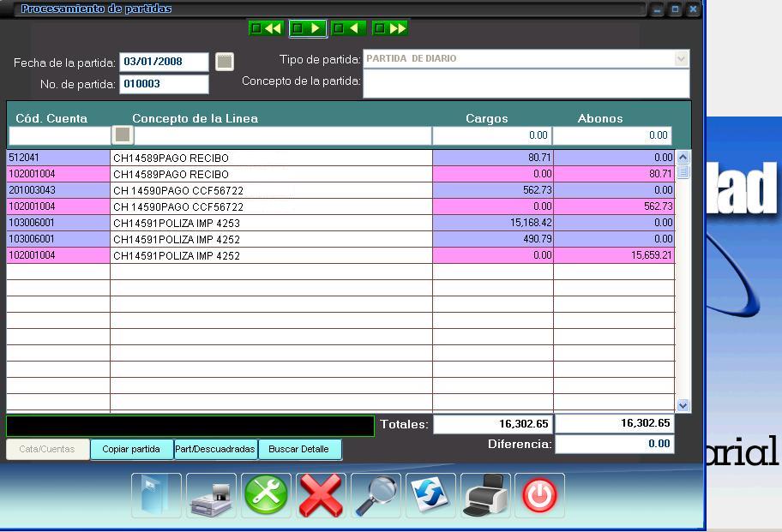Click the grid's scroll up arrow

[683, 158]
